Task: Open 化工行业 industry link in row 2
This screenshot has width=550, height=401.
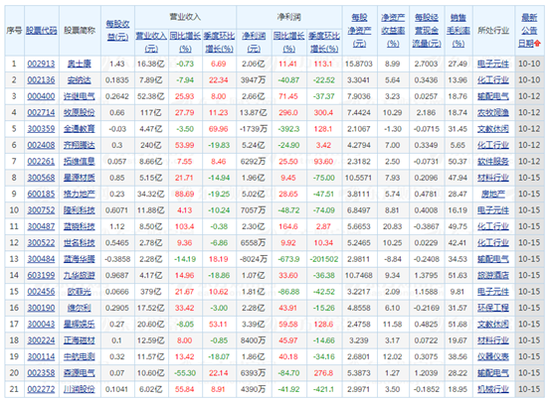Action: coord(493,80)
